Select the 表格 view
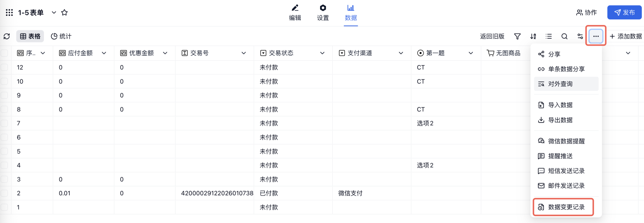Image resolution: width=644 pixels, height=223 pixels. 30,36
